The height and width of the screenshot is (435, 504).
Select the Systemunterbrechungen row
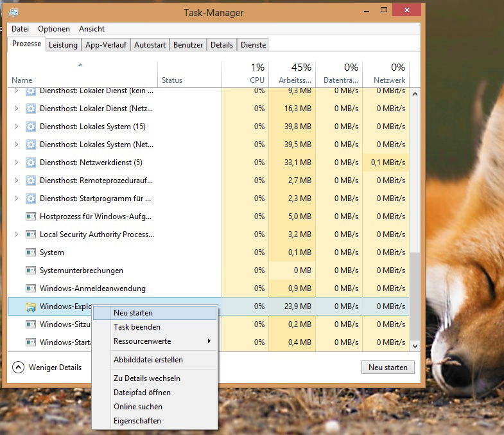[208, 271]
